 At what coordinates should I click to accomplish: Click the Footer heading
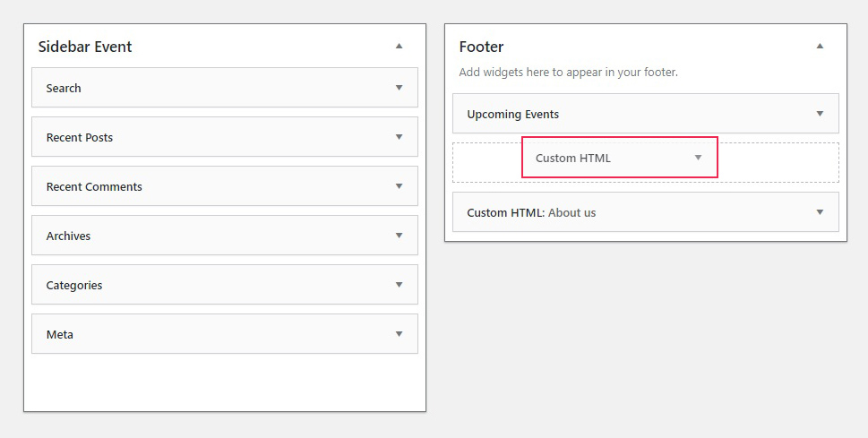(481, 47)
